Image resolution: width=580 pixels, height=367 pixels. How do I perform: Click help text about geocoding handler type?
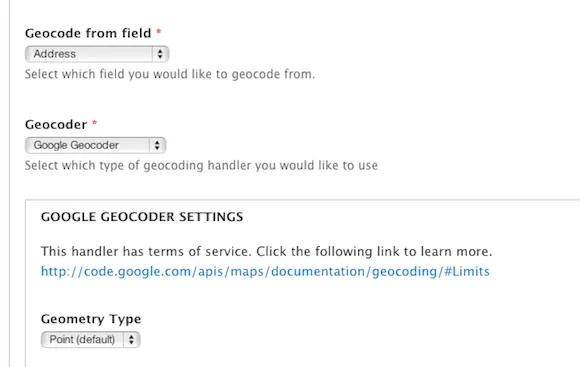coord(201,165)
